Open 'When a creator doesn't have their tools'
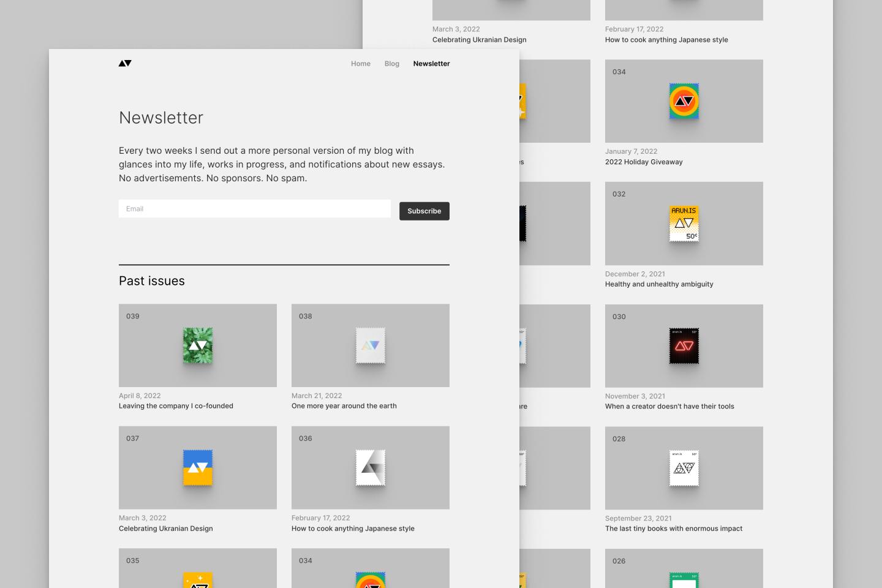882x588 pixels. (669, 407)
